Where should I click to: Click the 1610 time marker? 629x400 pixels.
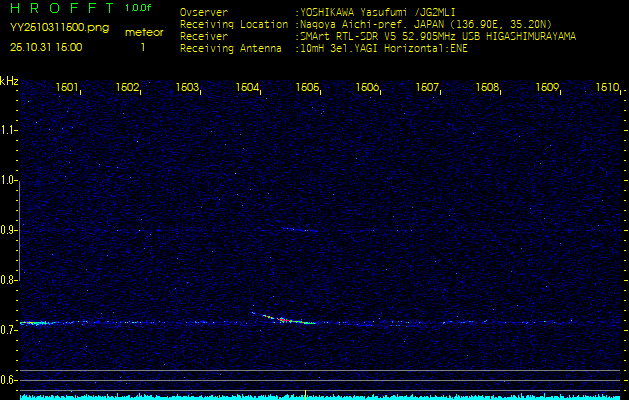coord(607,88)
